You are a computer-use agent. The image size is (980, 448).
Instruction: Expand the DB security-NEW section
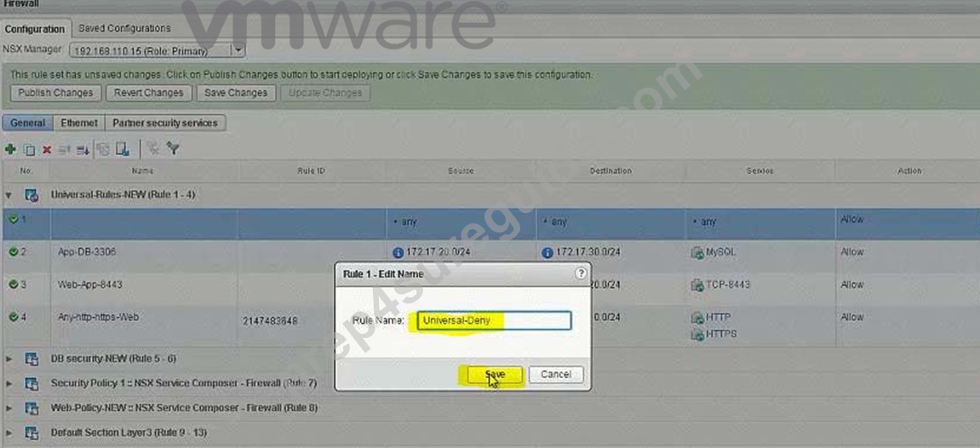pyautogui.click(x=9, y=359)
